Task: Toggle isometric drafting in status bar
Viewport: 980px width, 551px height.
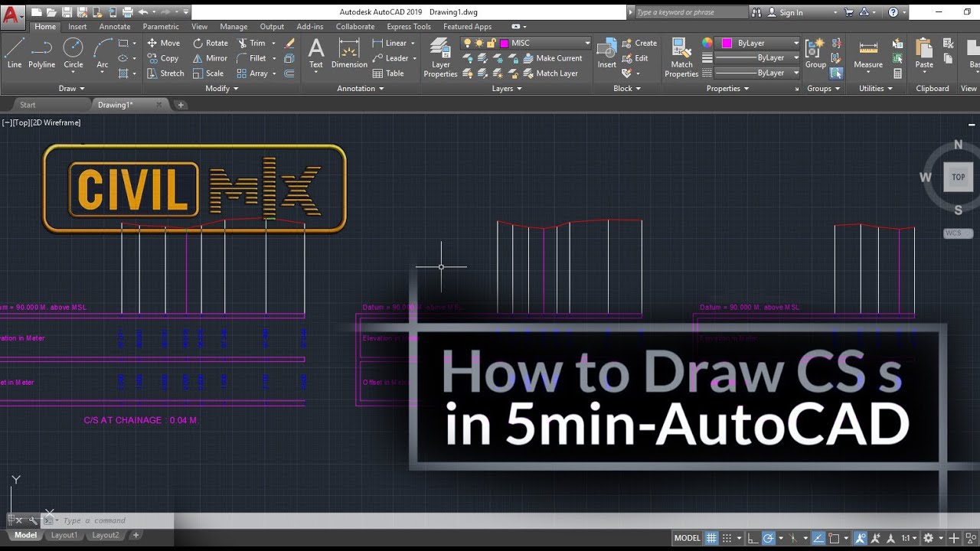Action: point(793,538)
